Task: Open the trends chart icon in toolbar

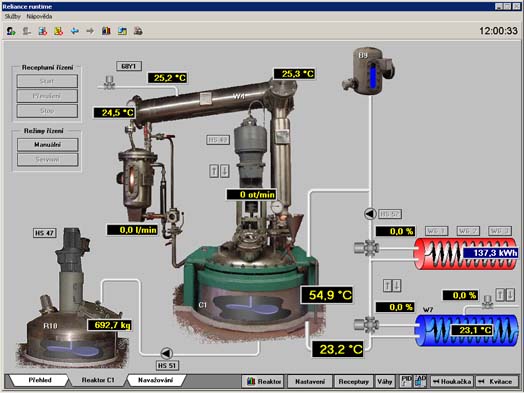Action: coord(106,31)
